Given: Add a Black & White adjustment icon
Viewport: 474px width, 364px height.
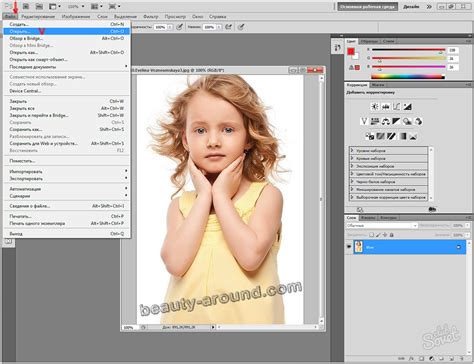Looking at the screenshot, I should click(396, 121).
